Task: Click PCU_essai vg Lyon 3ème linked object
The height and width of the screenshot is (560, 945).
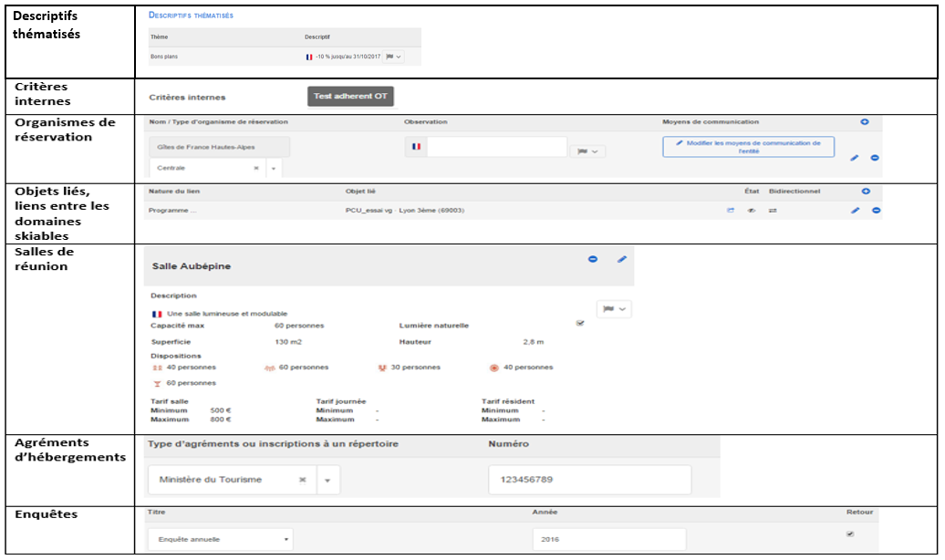Action: pyautogui.click(x=404, y=211)
